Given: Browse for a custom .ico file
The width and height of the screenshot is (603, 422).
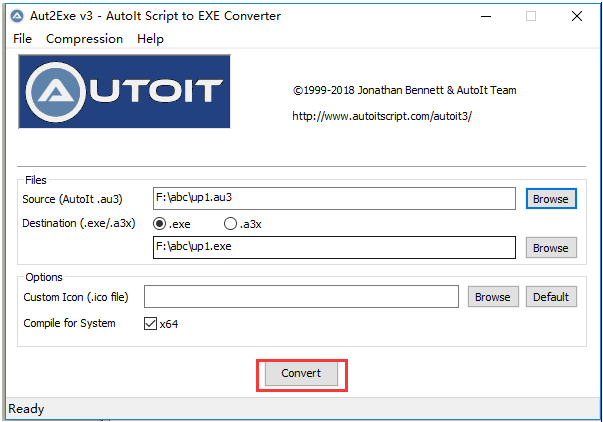Looking at the screenshot, I should click(493, 297).
